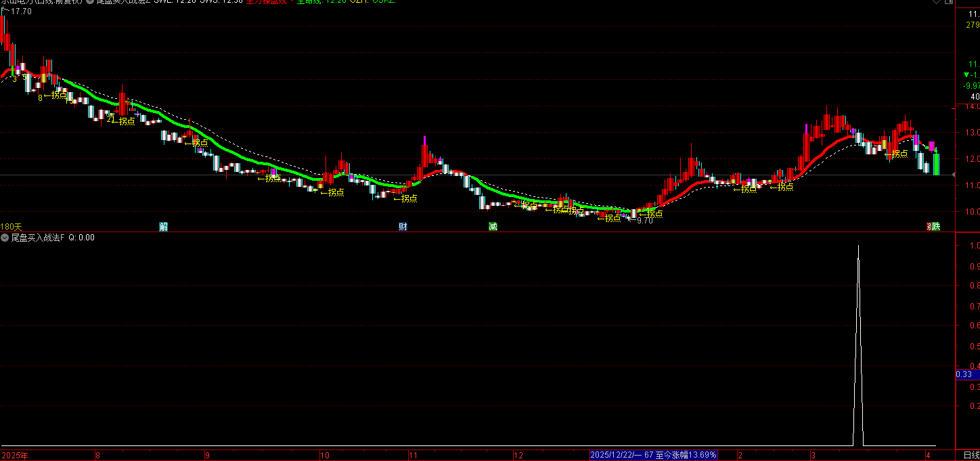Expand the 尾盘买入战法F indicator dropdown arrow
This screenshot has width=980, height=461.
click(x=5, y=238)
